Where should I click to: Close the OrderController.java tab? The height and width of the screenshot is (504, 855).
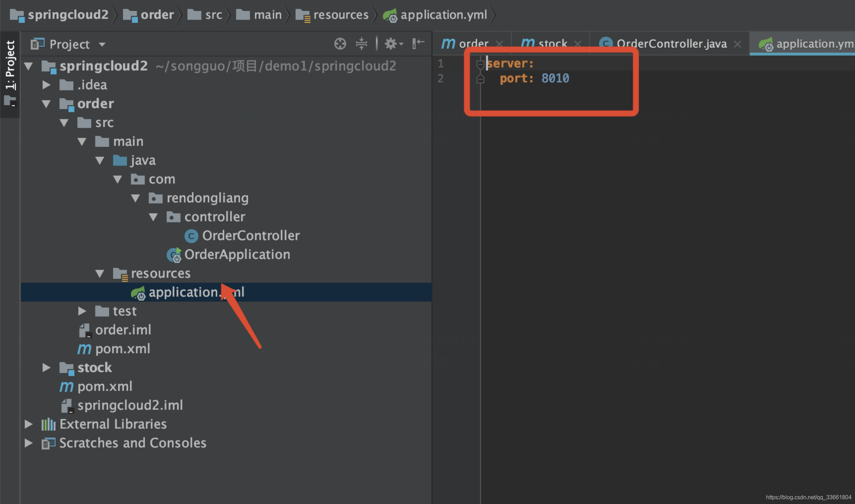tap(737, 44)
